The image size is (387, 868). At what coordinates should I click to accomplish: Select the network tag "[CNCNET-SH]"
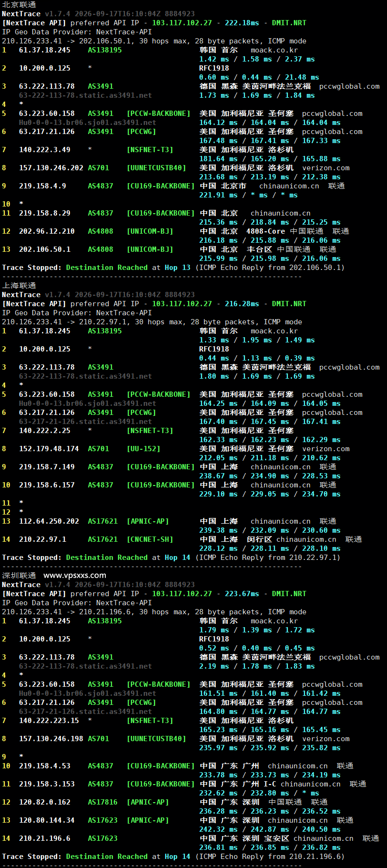(x=150, y=539)
